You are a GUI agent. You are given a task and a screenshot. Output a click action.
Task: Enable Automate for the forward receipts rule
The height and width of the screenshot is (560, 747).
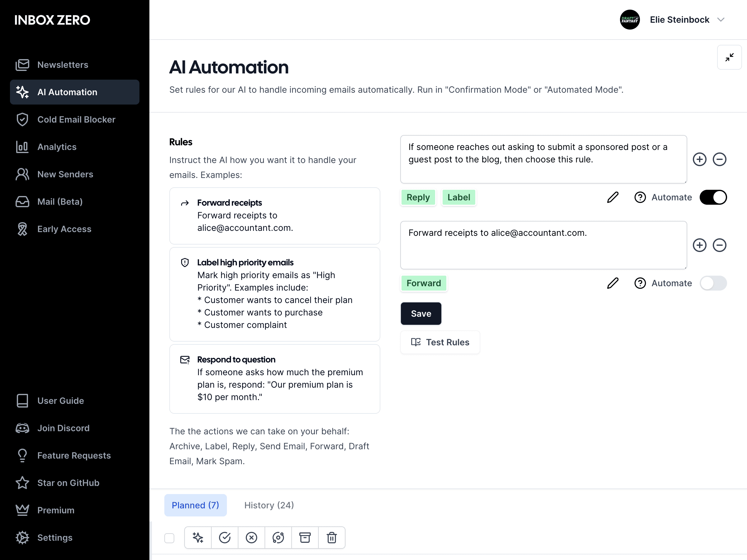coord(713,283)
